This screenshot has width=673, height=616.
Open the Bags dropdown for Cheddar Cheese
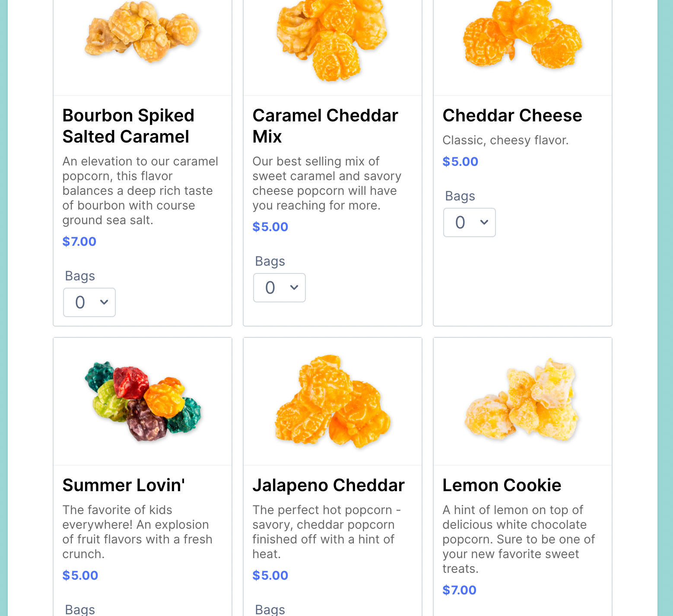click(469, 222)
